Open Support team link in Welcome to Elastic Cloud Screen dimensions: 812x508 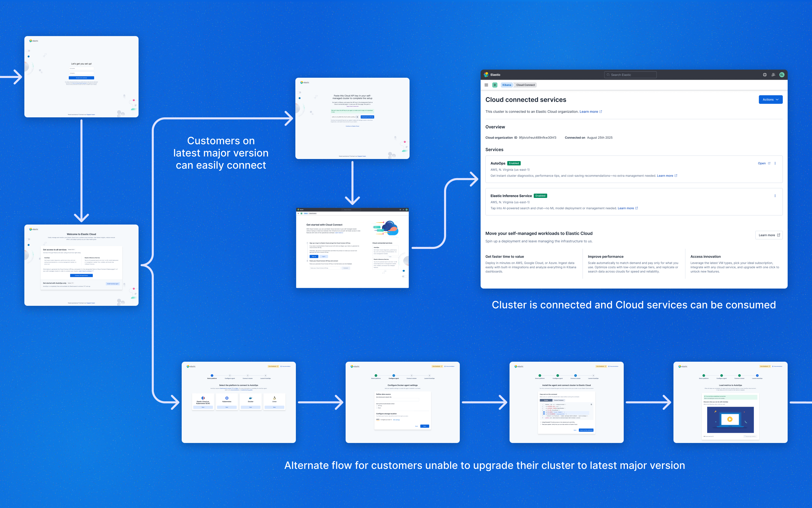(x=91, y=303)
